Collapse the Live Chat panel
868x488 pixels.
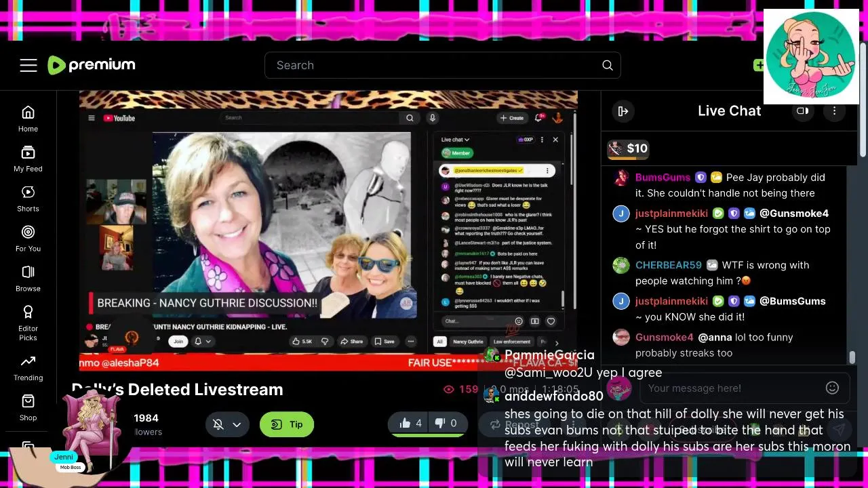[x=623, y=111]
